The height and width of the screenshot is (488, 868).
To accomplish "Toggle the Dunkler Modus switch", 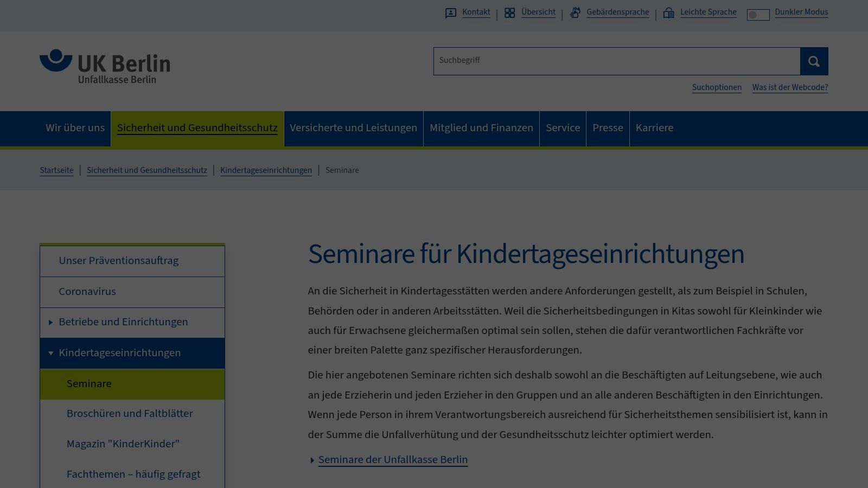I will click(758, 15).
